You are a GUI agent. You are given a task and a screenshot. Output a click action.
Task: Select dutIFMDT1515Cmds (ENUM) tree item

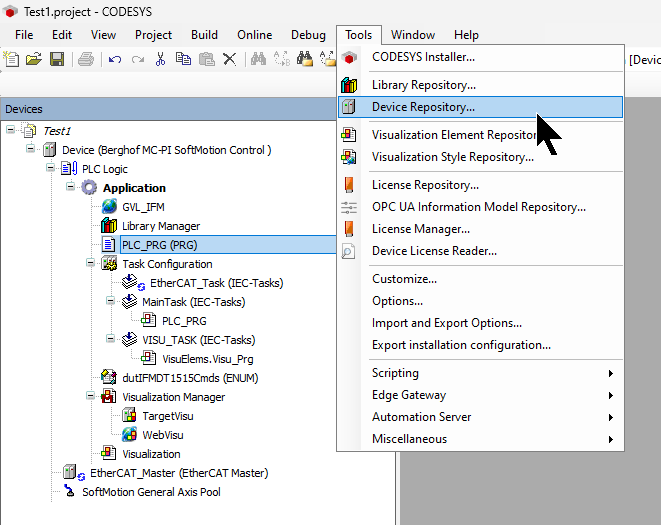(190, 378)
